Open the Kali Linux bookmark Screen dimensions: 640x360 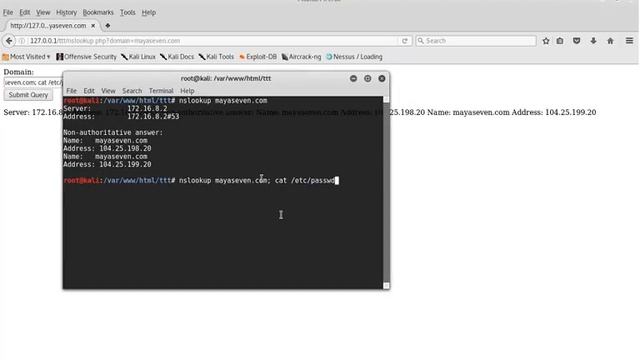pyautogui.click(x=138, y=57)
